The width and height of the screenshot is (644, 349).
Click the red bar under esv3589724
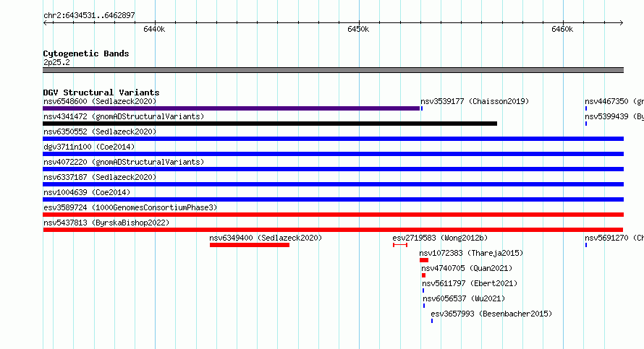click(x=333, y=215)
